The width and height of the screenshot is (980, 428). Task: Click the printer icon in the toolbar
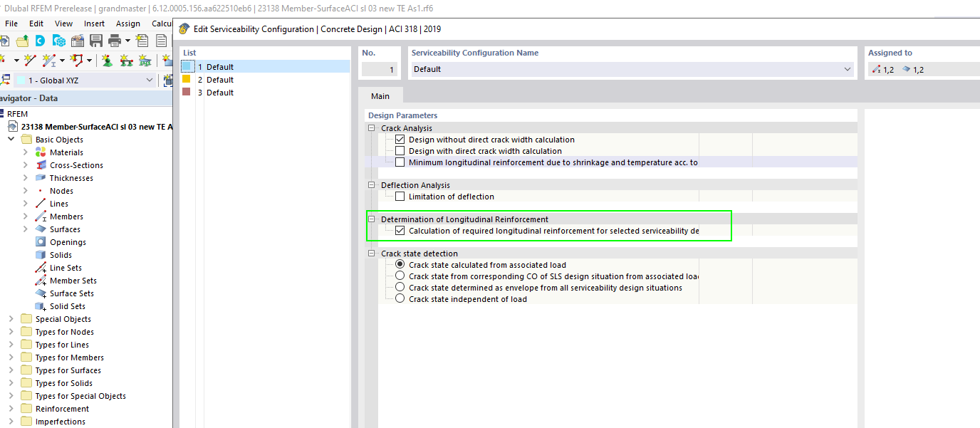point(114,41)
